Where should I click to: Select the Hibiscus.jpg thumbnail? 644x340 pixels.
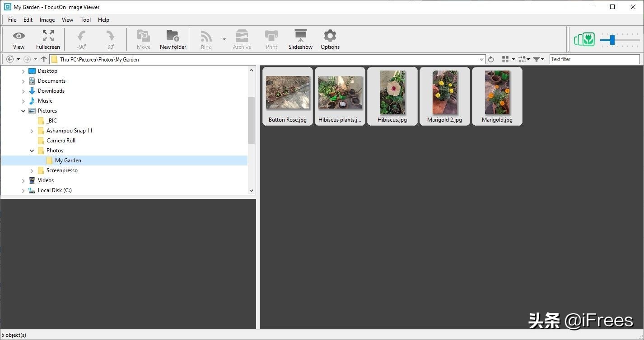[392, 96]
